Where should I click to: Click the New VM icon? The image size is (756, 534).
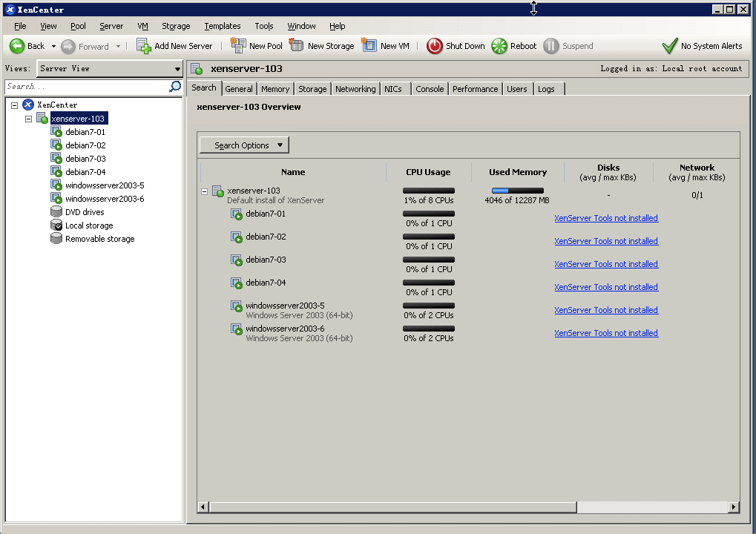(369, 46)
